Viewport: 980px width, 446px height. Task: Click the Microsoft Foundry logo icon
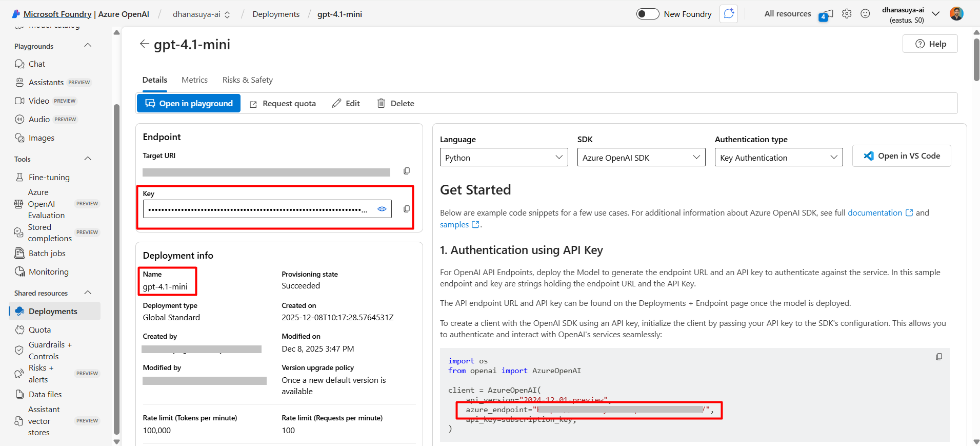[x=16, y=14]
